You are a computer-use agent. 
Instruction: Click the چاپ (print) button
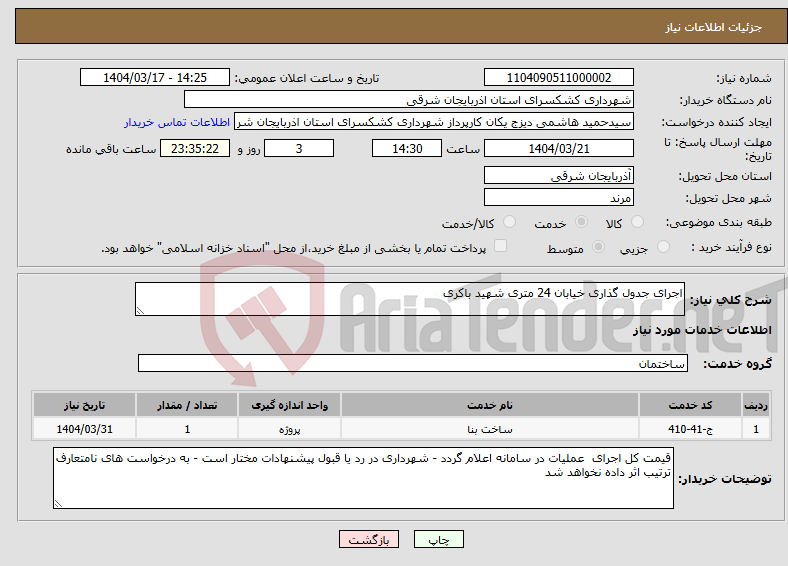click(438, 539)
